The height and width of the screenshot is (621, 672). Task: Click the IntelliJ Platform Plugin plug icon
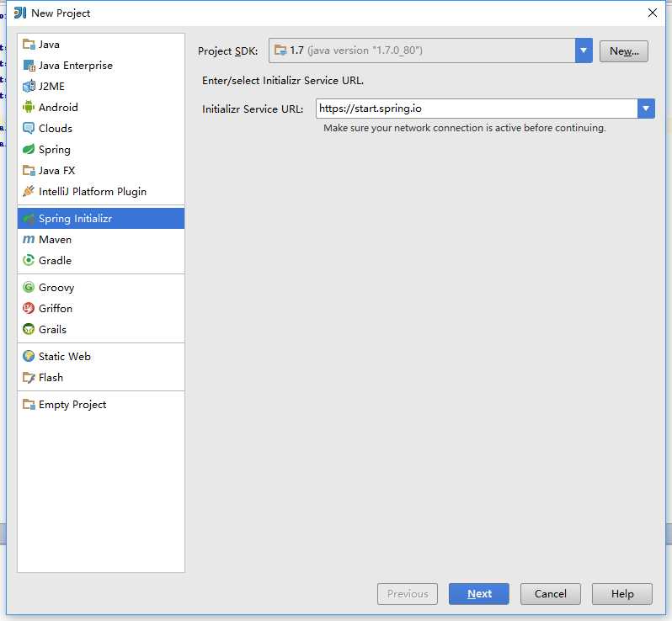pyautogui.click(x=29, y=191)
